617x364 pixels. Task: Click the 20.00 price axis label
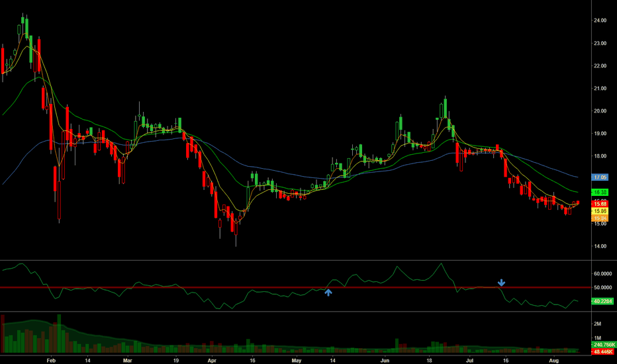pyautogui.click(x=600, y=111)
